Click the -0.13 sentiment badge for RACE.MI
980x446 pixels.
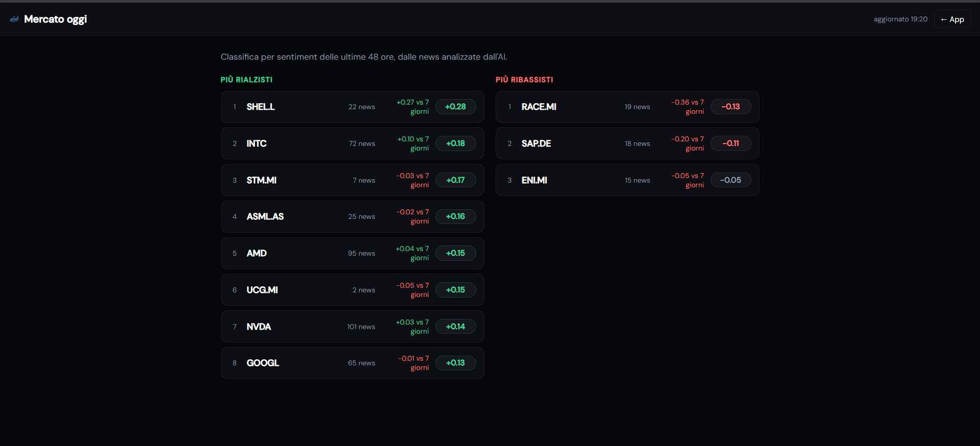pyautogui.click(x=730, y=107)
